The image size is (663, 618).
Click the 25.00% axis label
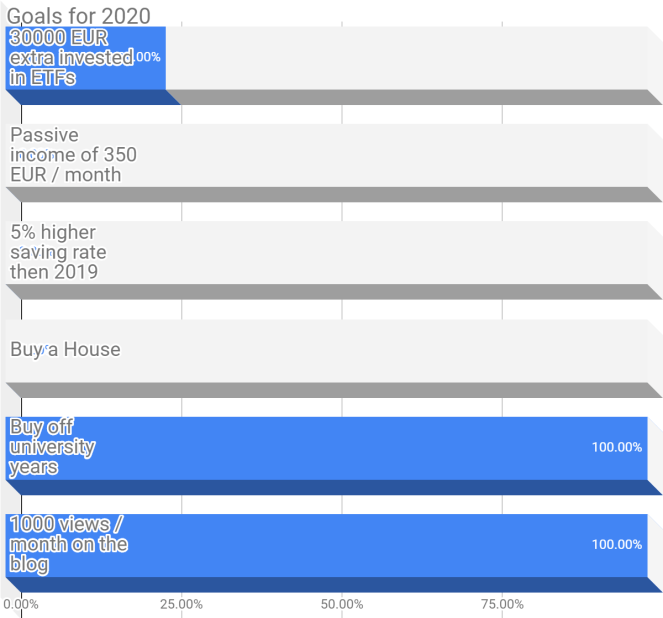181,603
